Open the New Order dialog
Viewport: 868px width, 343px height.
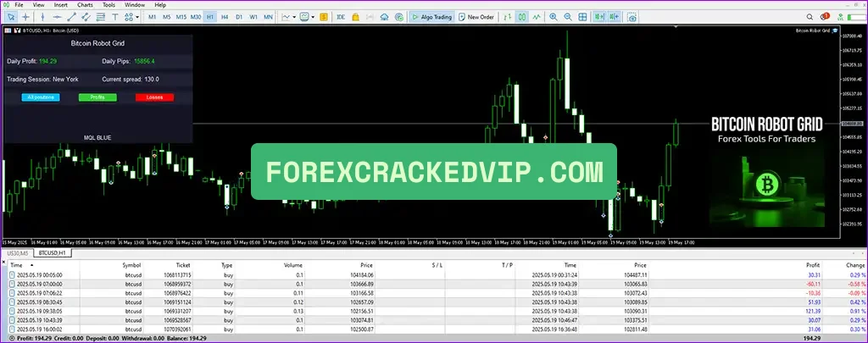tap(476, 17)
